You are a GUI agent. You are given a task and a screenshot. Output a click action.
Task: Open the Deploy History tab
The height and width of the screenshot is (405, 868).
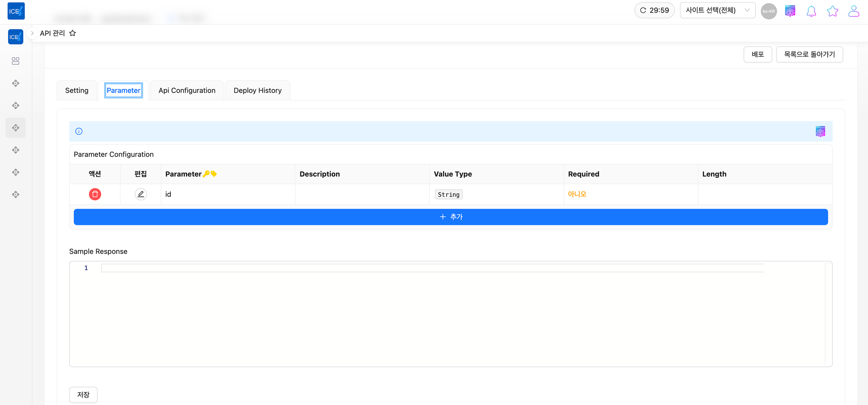pos(258,90)
